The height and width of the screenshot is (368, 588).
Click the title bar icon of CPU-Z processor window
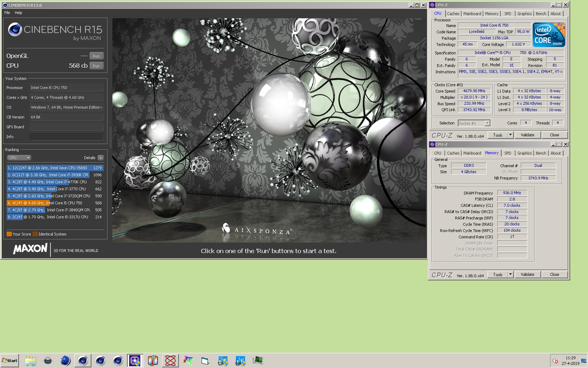click(x=433, y=5)
